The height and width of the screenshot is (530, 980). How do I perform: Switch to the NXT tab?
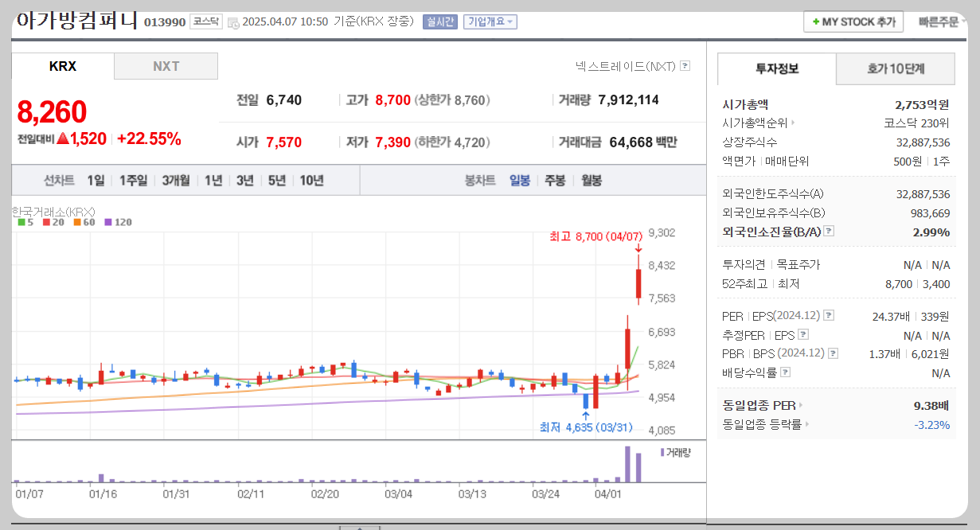tap(166, 66)
